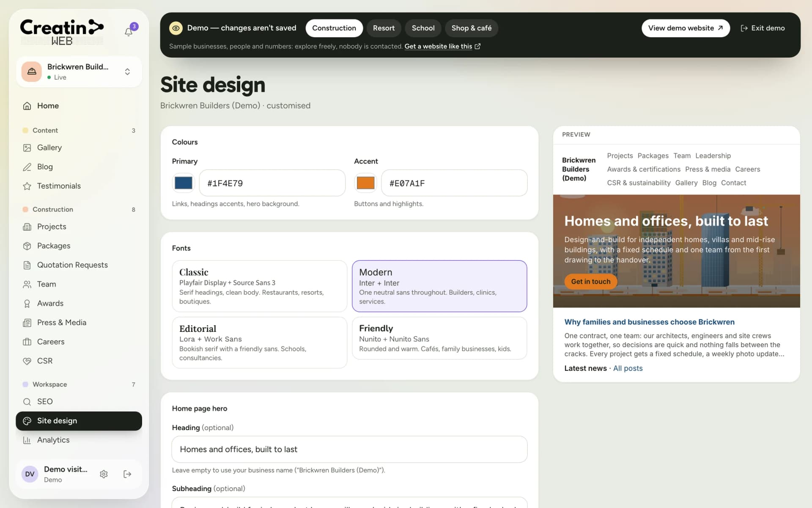Click the CSR heart-handshake icon
The image size is (812, 508).
[x=27, y=361]
